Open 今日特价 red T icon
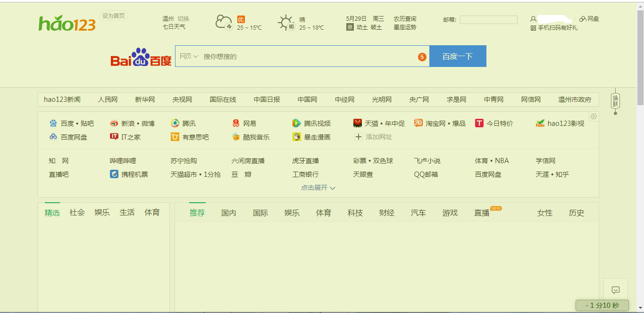The height and width of the screenshot is (313, 644). point(479,124)
